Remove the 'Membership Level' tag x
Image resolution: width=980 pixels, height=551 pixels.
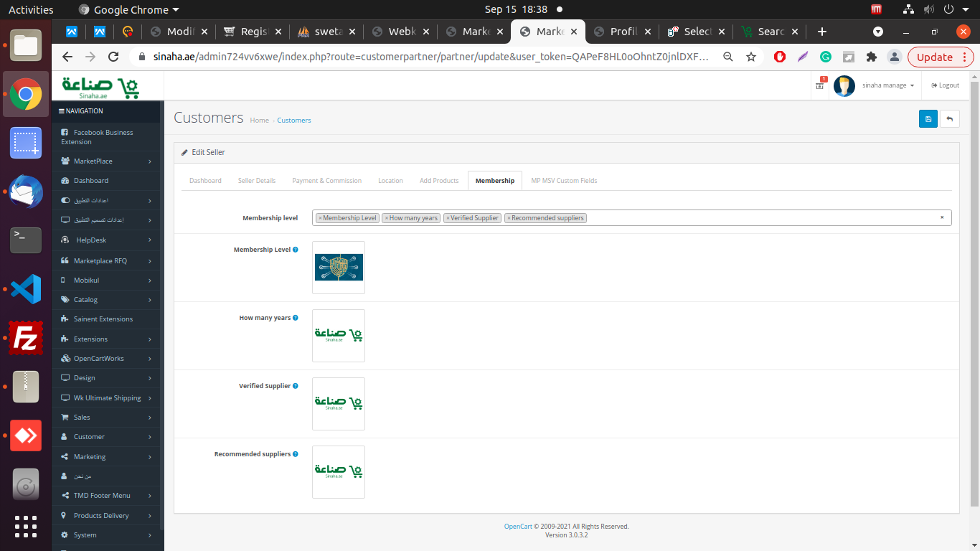click(x=320, y=218)
